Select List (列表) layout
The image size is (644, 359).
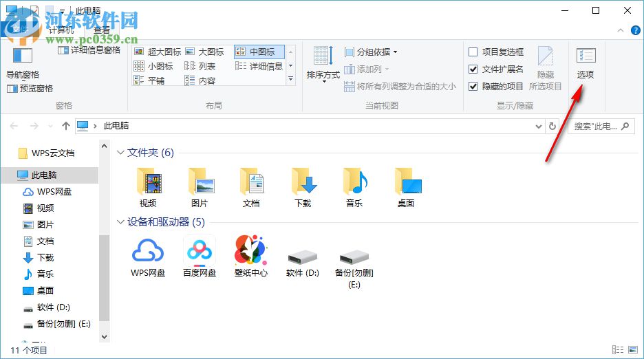pos(200,66)
